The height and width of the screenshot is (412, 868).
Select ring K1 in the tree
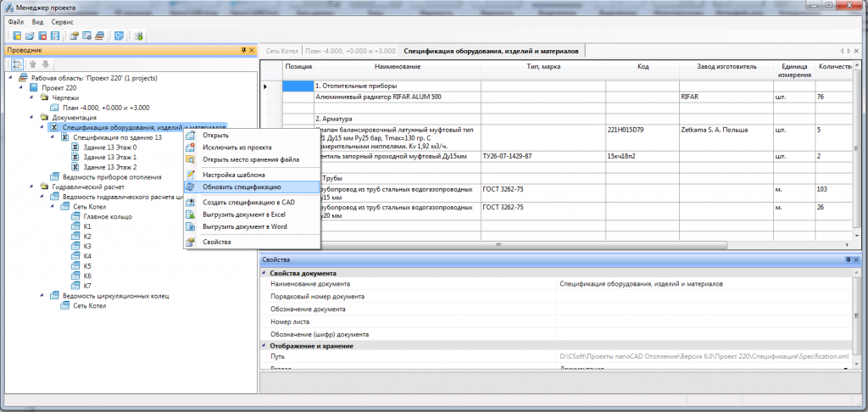tap(87, 226)
